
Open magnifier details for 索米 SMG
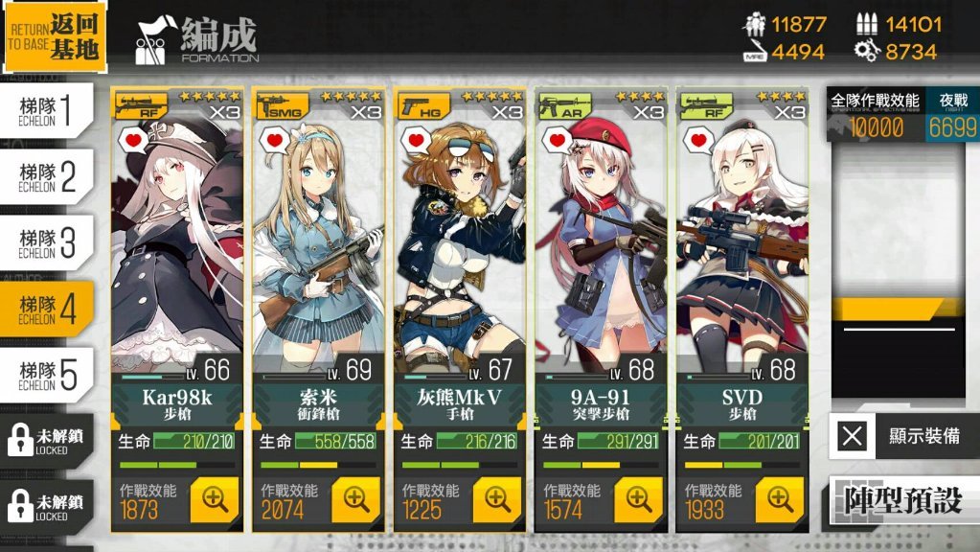coord(355,499)
